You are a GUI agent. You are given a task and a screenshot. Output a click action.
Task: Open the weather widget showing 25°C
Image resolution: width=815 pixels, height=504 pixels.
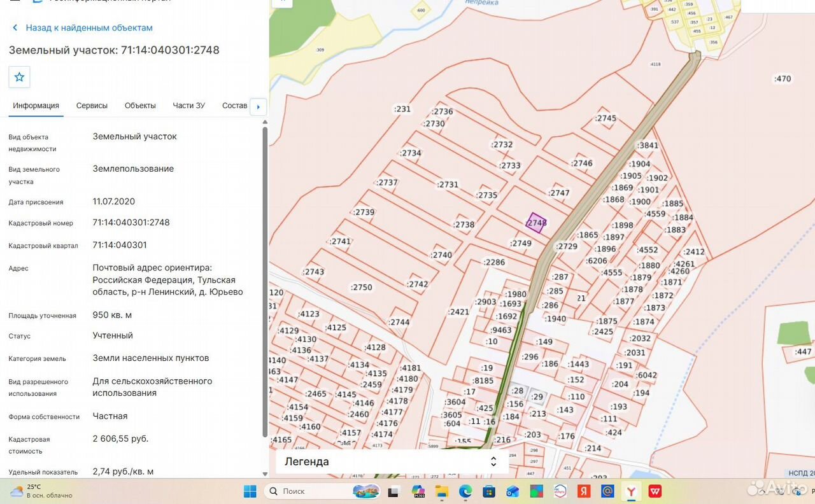(x=41, y=491)
